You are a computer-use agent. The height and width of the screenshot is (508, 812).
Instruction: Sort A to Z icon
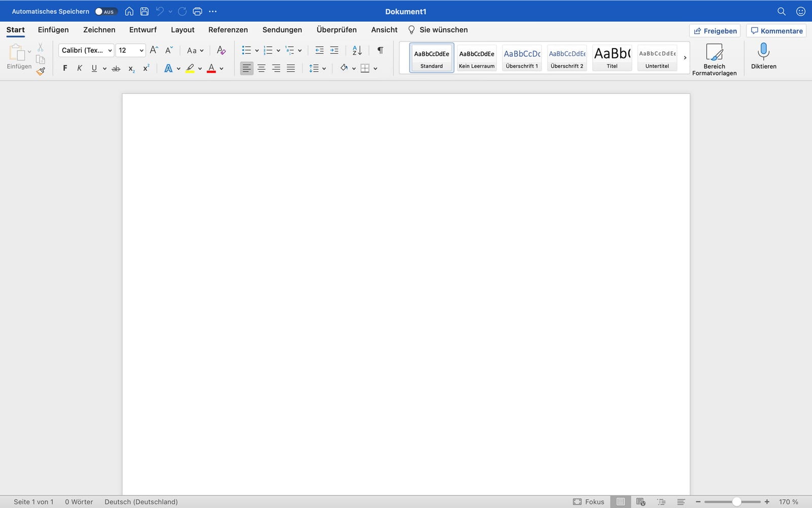click(x=357, y=50)
